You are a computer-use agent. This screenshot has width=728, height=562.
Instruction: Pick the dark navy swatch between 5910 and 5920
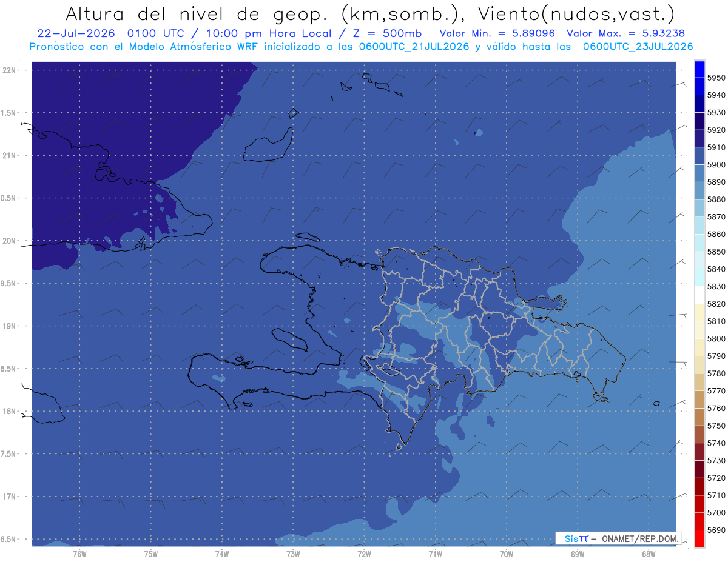coord(699,138)
